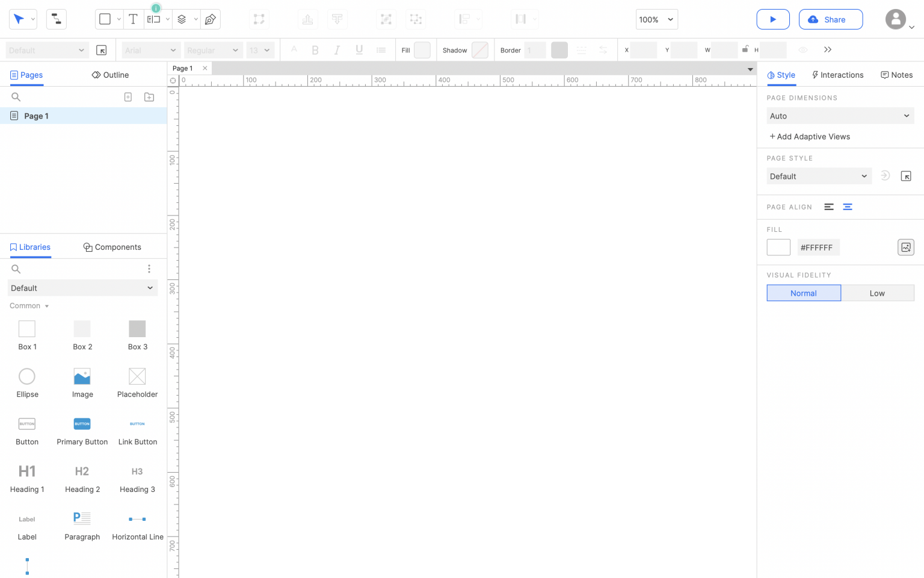Expand the Page Dimensions Auto dropdown
This screenshot has width=924, height=578.
840,116
